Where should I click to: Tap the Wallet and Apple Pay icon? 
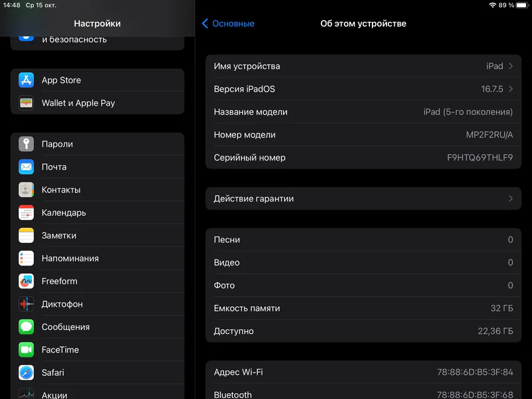(x=26, y=103)
